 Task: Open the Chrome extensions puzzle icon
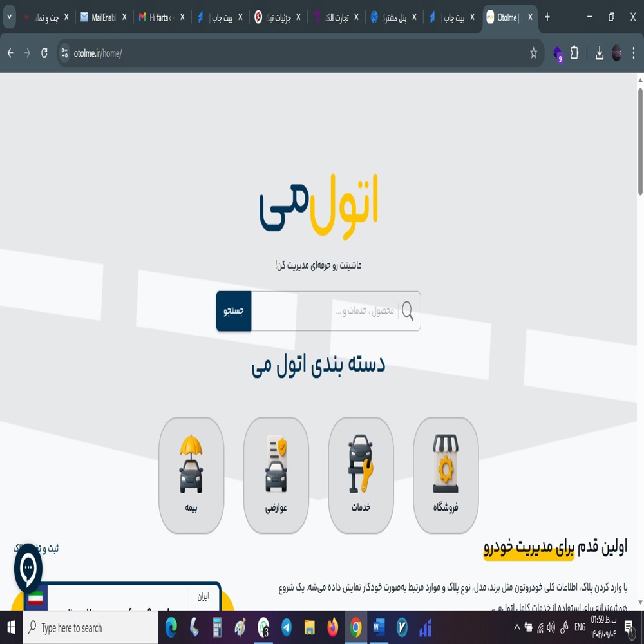click(574, 53)
